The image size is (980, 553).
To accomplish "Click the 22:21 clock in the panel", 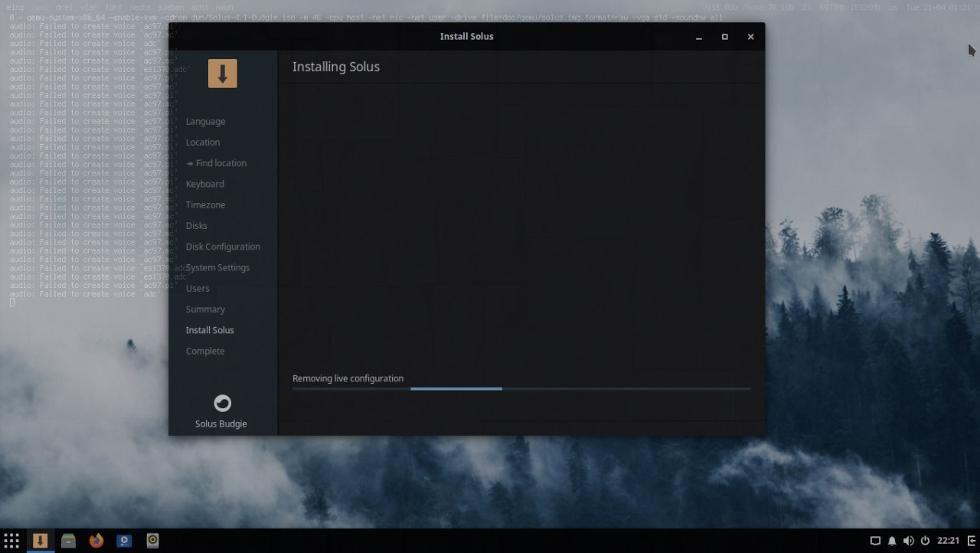I will coord(948,541).
